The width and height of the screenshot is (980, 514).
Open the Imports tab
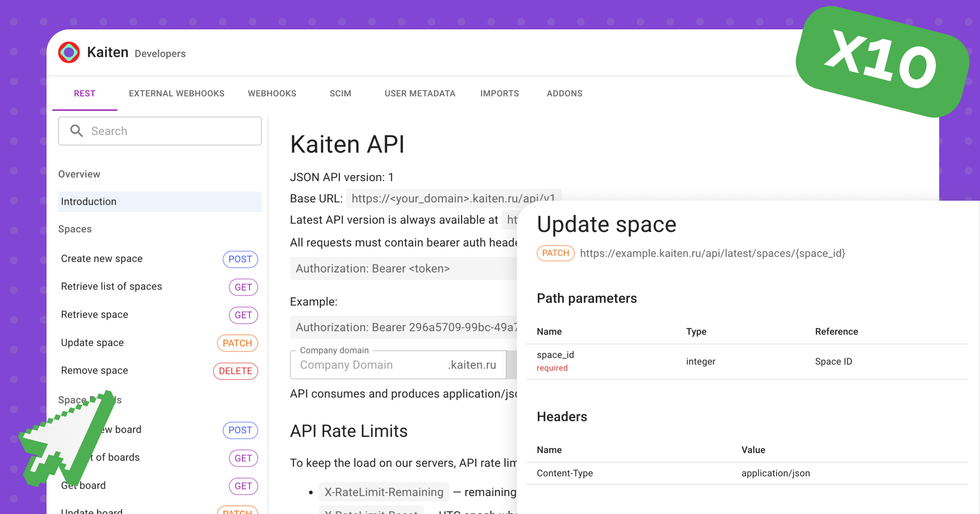(499, 93)
